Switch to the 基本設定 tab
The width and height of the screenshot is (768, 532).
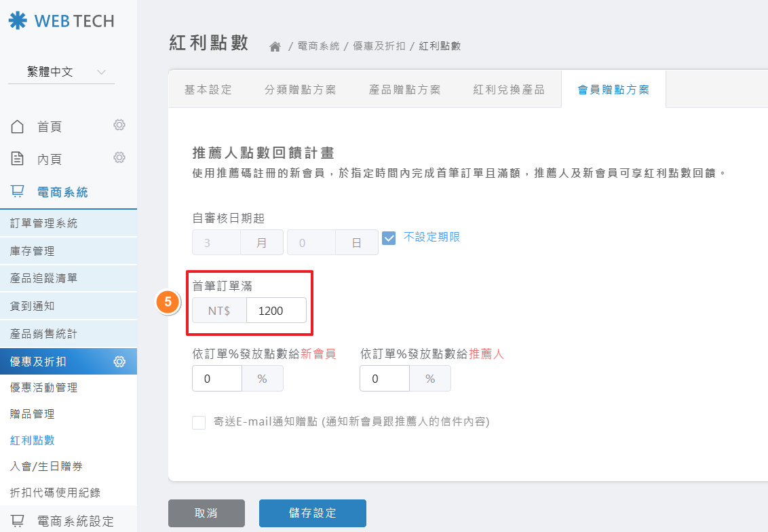[x=208, y=90]
